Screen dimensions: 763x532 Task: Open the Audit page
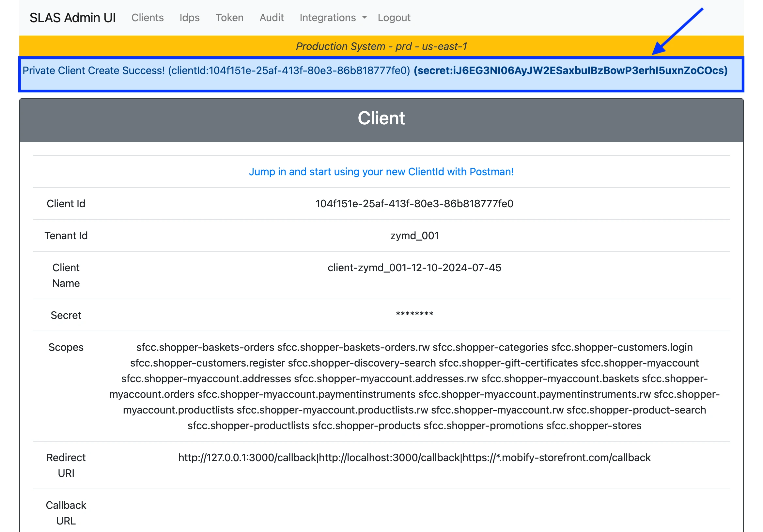[x=272, y=18]
